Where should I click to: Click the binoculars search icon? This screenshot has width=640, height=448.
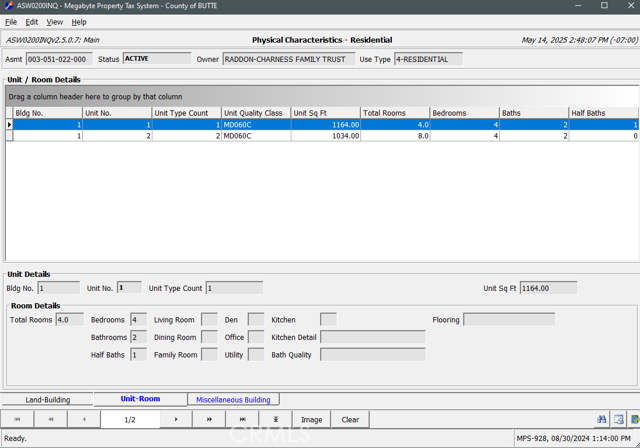click(x=602, y=419)
